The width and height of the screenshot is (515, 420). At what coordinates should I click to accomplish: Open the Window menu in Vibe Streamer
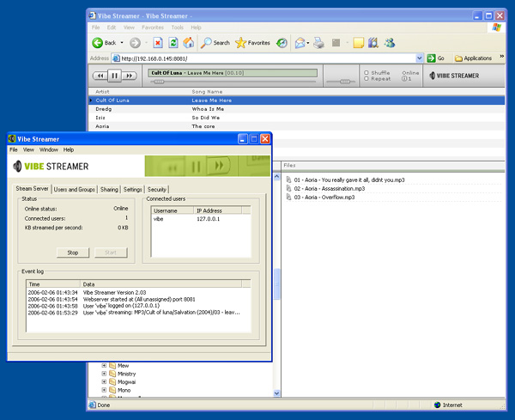(48, 149)
